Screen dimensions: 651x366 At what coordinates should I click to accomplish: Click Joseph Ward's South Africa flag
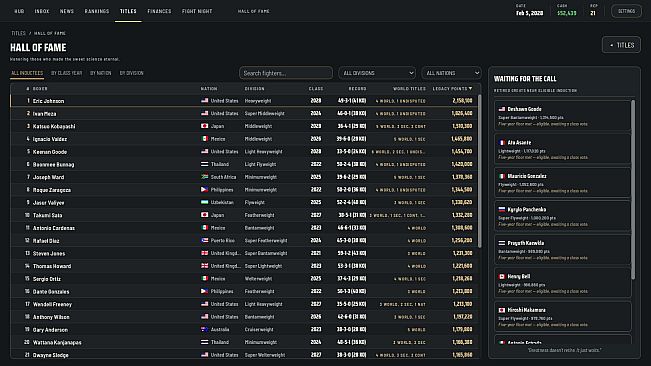205,177
